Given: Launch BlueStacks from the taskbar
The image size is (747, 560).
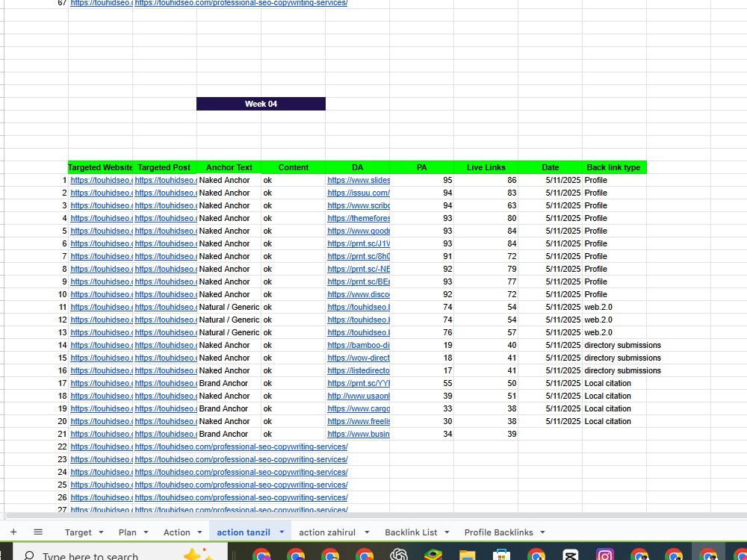Looking at the screenshot, I should pos(433,555).
